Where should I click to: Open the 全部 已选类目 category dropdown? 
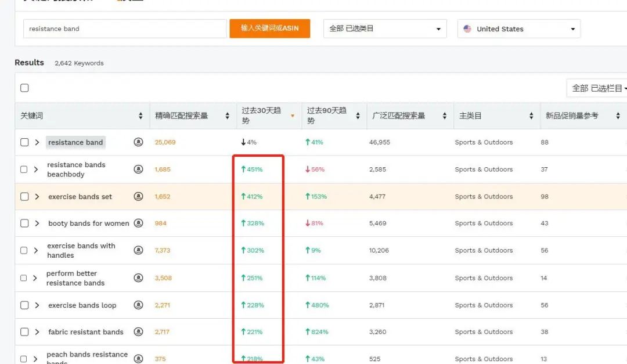coord(384,28)
